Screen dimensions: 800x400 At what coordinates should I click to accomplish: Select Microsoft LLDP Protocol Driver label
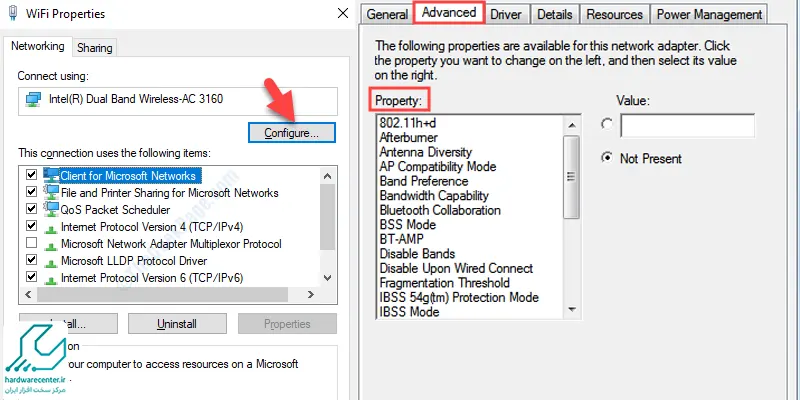tap(134, 261)
